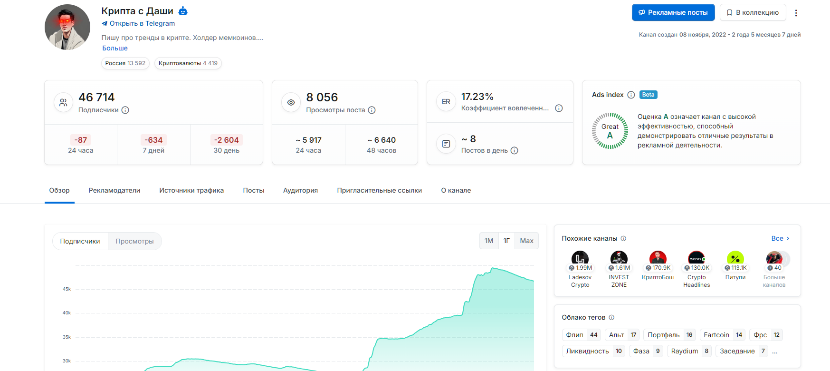
Task: Add channel via В коллекцию button
Action: [x=753, y=12]
